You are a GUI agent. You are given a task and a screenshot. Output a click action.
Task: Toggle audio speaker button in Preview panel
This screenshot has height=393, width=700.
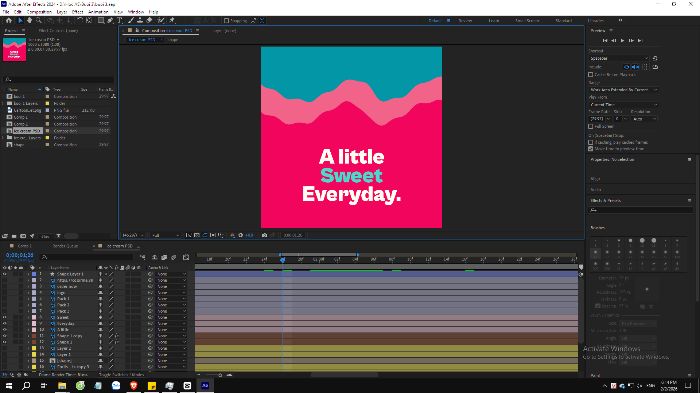pos(636,67)
